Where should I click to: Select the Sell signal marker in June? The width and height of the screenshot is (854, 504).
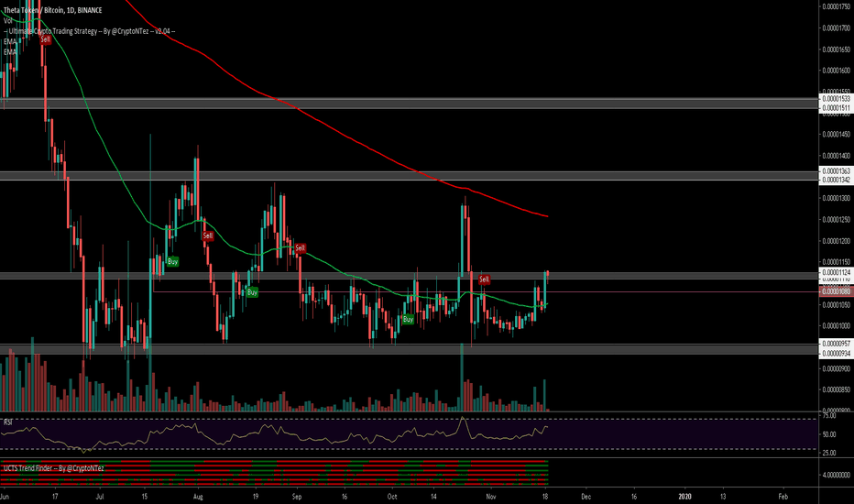[45, 39]
